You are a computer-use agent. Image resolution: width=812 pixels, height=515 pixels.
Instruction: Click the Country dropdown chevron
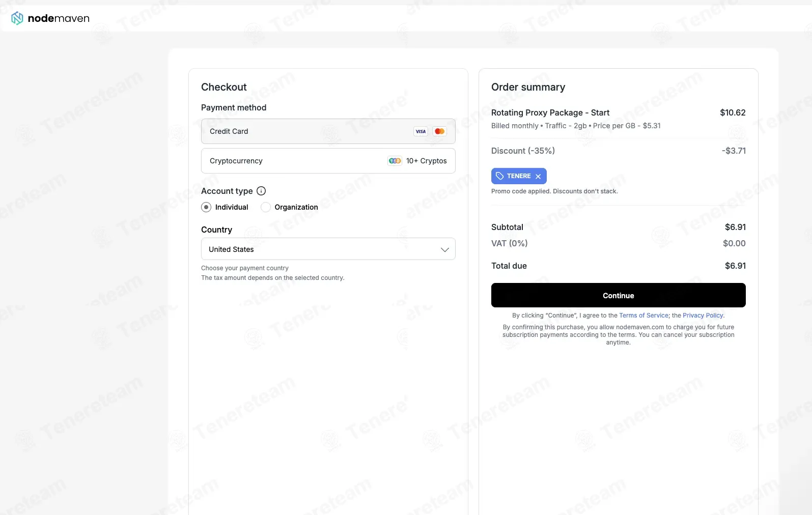coord(444,249)
